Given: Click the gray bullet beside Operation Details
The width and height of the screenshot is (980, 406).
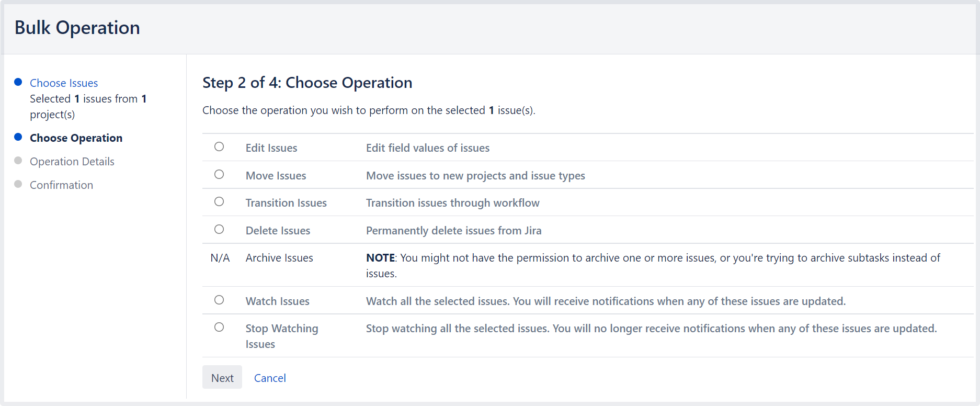Looking at the screenshot, I should click(18, 161).
